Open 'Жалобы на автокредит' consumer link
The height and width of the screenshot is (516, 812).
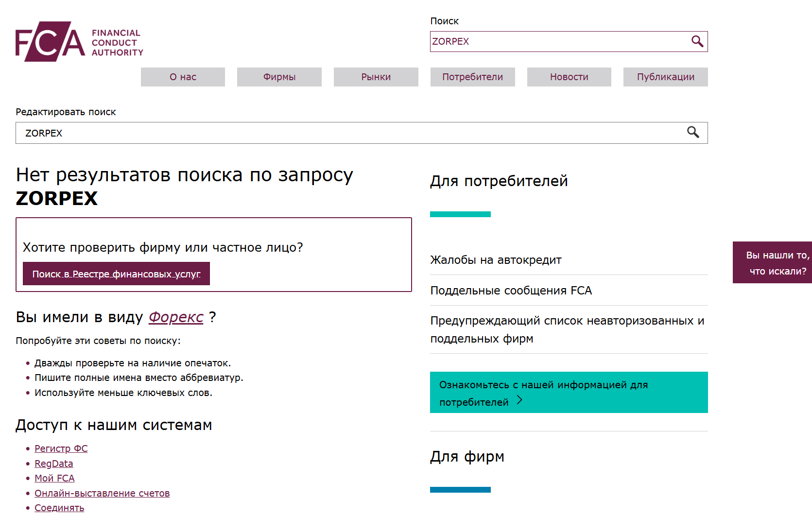[x=495, y=260]
